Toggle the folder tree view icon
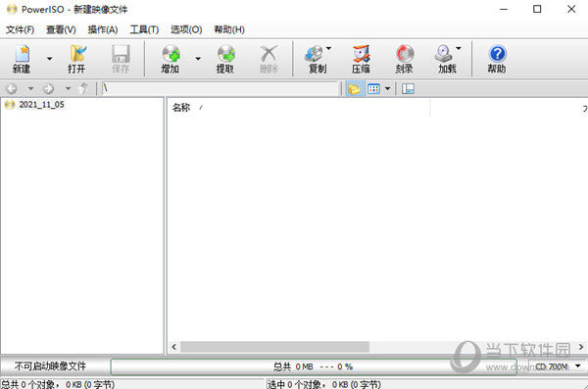This screenshot has height=389, width=588. (354, 89)
